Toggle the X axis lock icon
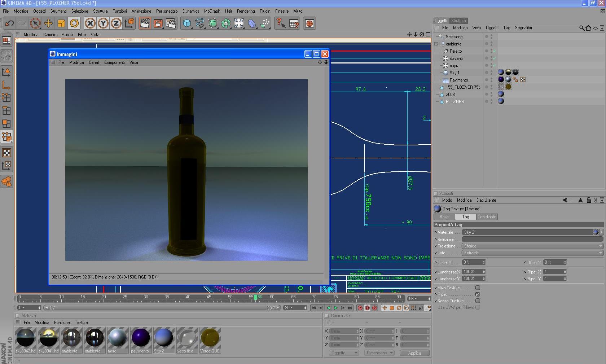606x364 pixels. (x=90, y=23)
